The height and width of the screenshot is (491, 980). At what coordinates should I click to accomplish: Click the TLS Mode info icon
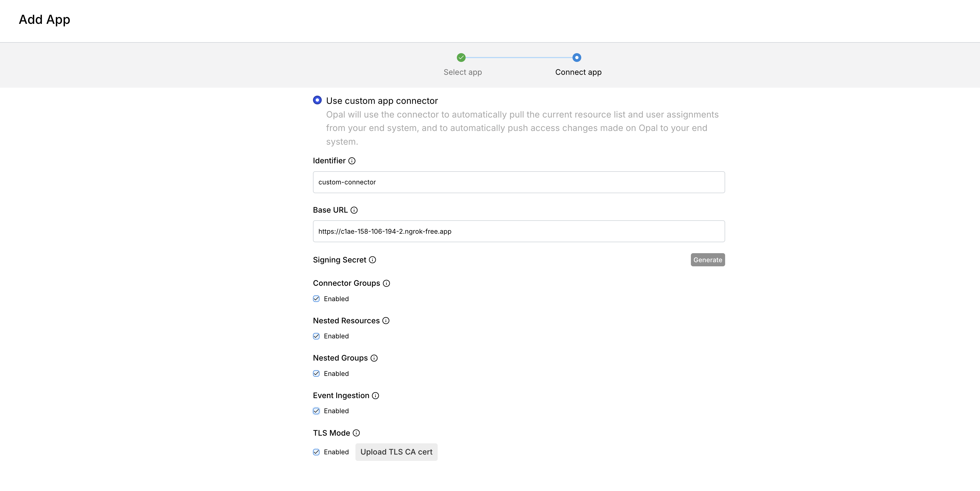[356, 433]
